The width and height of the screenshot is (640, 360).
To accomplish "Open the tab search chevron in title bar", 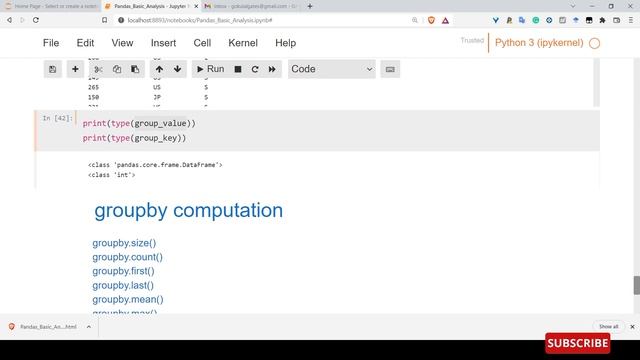I will 573,6.
